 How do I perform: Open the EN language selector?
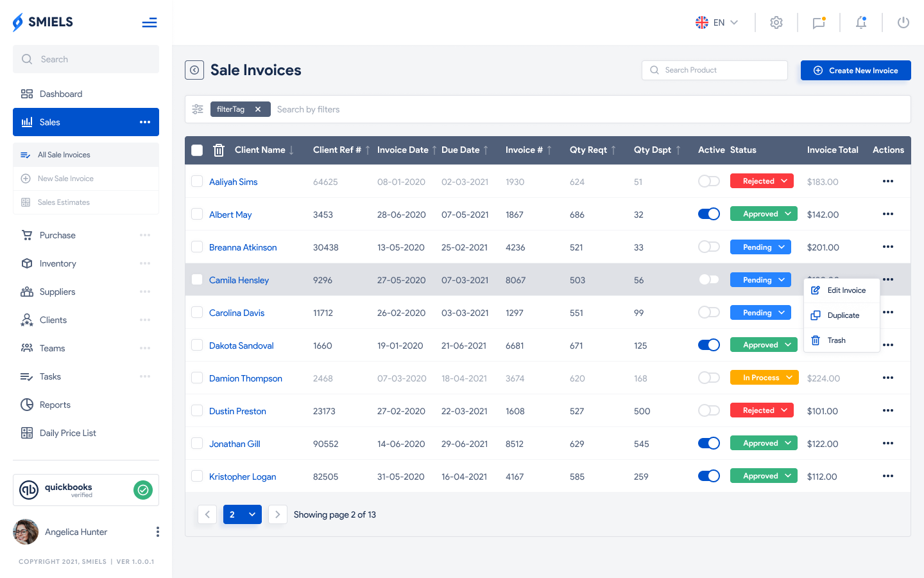(x=717, y=22)
